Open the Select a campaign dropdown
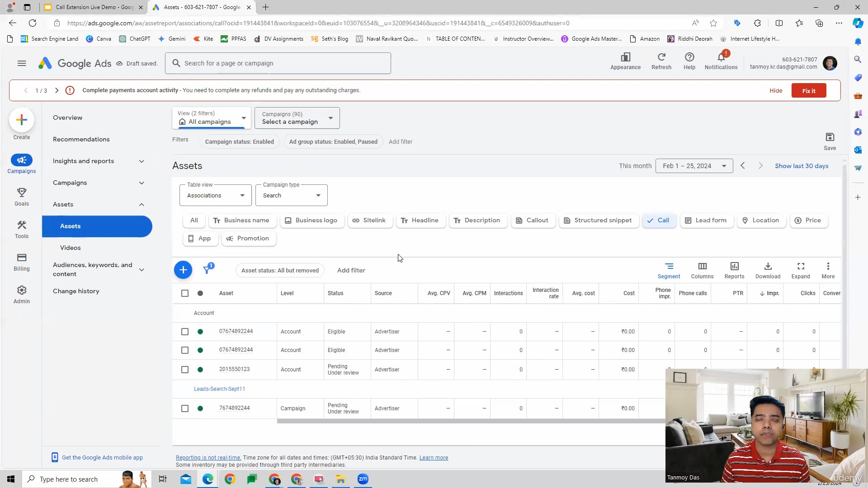Viewport: 868px width, 488px height. (297, 118)
